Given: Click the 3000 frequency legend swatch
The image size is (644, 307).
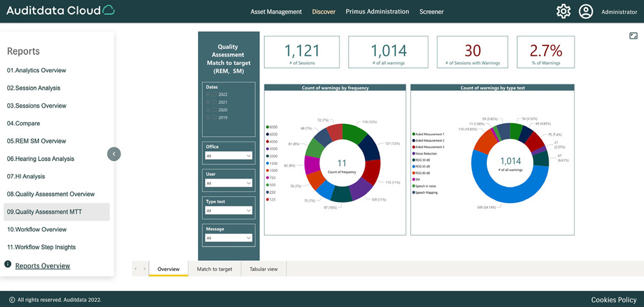Looking at the screenshot, I should 267,149.
